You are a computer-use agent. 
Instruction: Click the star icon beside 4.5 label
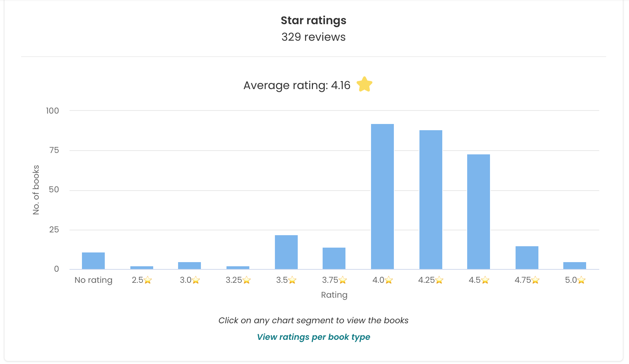485,280
